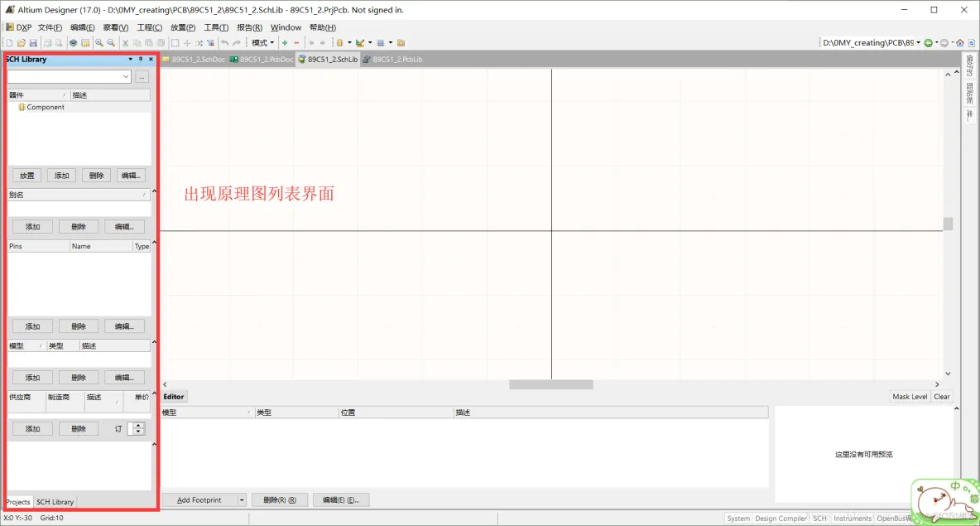Increase the 订 order quantity stepper
This screenshot has width=980, height=526.
[138, 425]
